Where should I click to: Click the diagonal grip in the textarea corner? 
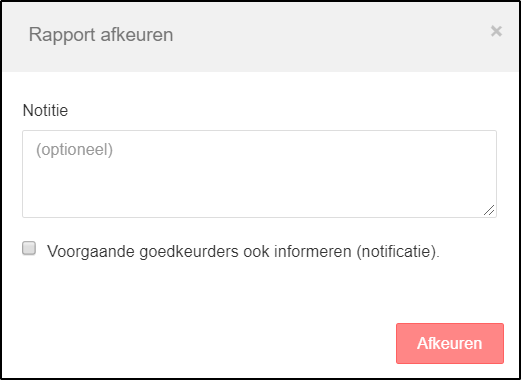[489, 210]
